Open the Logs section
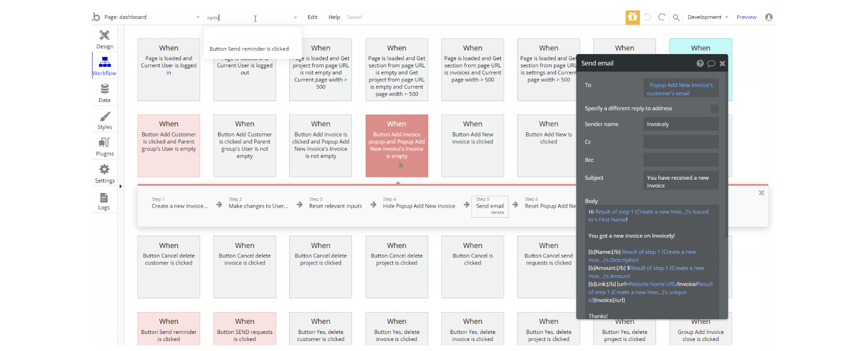868x351 pixels. point(104,200)
